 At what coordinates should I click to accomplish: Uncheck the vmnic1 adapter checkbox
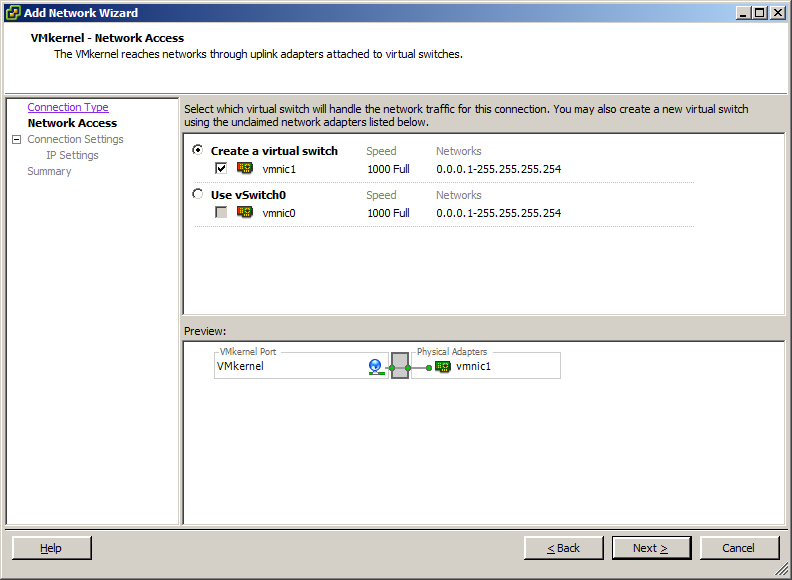tap(222, 169)
